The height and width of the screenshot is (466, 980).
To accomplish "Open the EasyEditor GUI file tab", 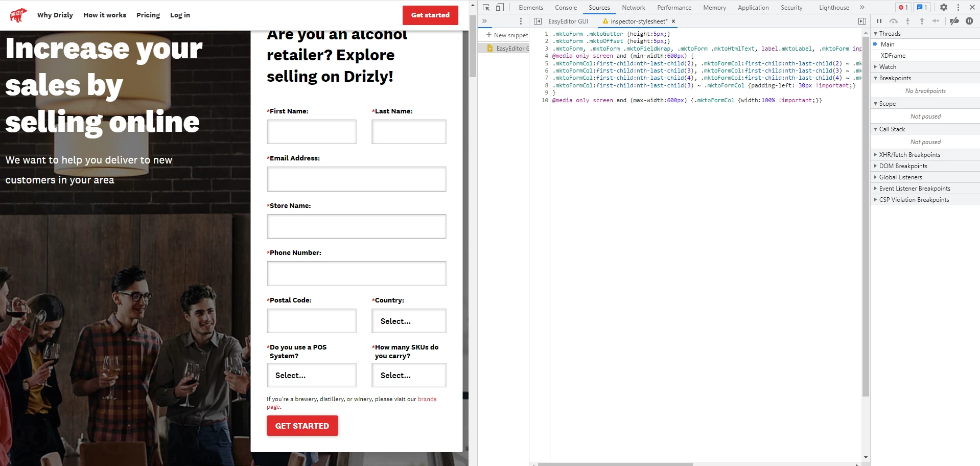I will pos(568,21).
